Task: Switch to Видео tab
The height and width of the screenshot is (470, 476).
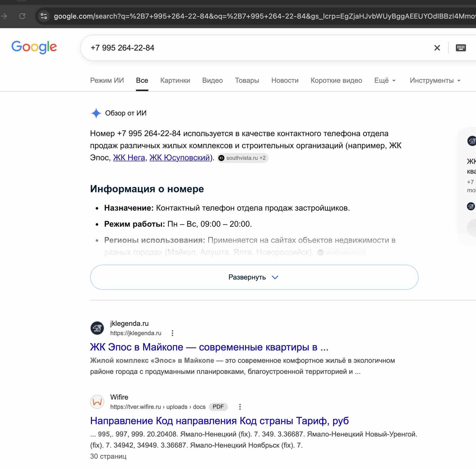Action: pos(213,81)
